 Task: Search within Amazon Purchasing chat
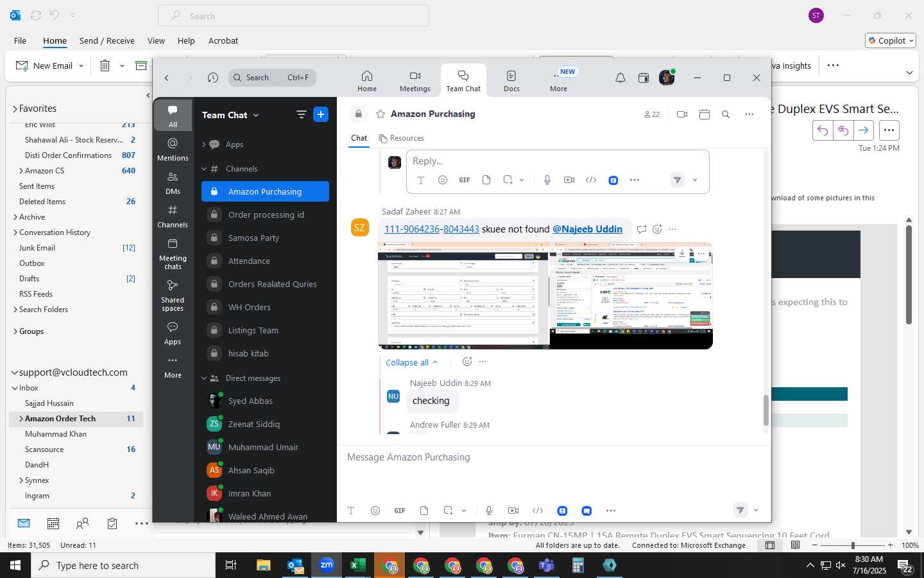point(726,114)
